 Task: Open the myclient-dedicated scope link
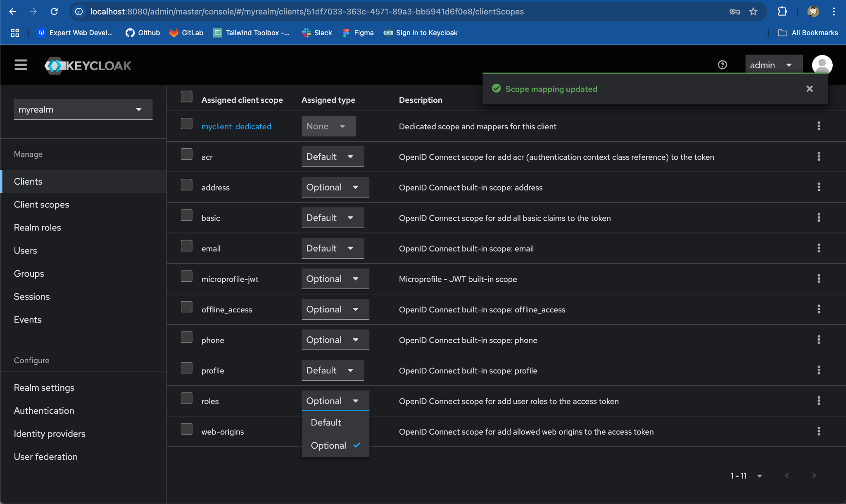click(x=236, y=126)
